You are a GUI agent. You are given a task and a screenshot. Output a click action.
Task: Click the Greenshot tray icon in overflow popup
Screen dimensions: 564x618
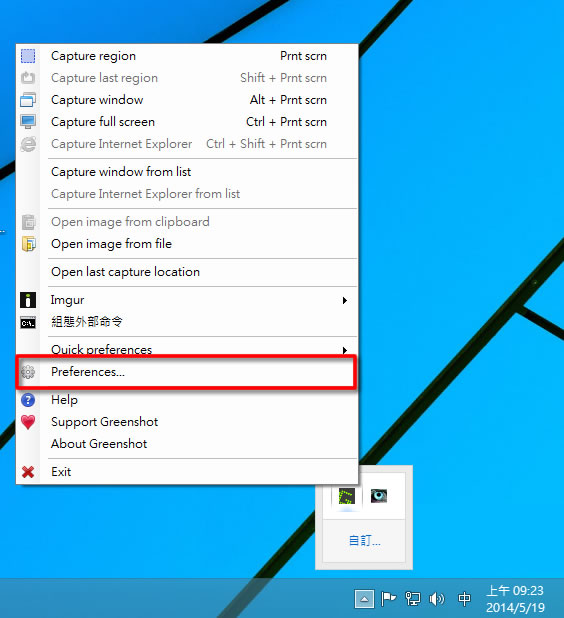[x=347, y=496]
